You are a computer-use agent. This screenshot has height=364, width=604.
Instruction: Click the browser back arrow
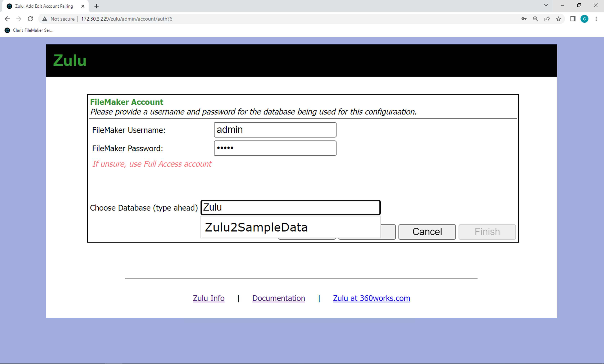coord(7,19)
